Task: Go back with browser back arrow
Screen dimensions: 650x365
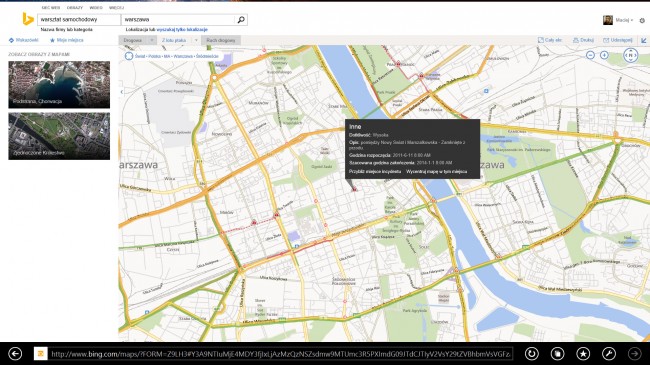Action: (15, 353)
